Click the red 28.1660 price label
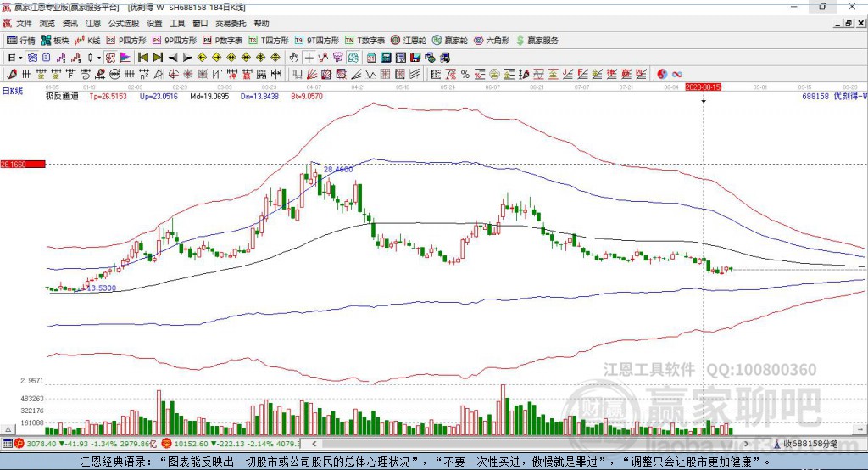The width and height of the screenshot is (868, 470). (23, 164)
